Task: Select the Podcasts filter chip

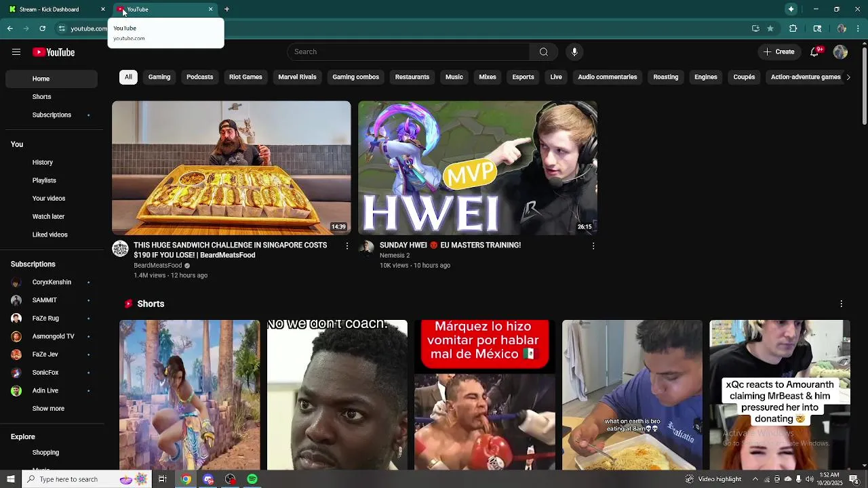Action: coord(199,77)
